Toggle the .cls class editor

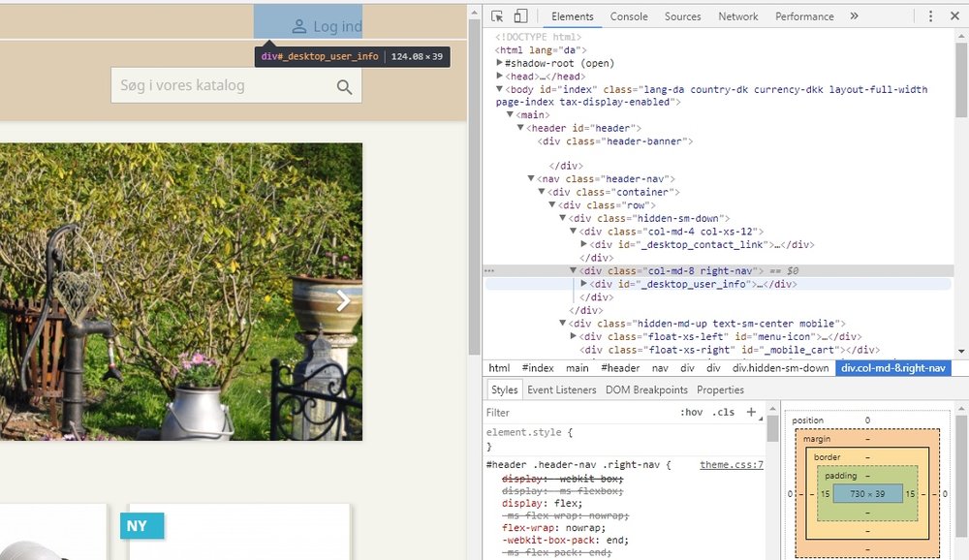pyautogui.click(x=724, y=413)
